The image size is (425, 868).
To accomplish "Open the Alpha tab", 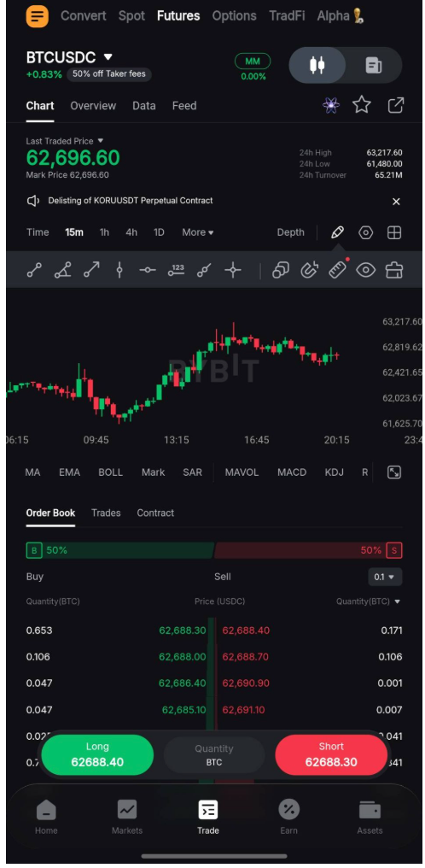I will pyautogui.click(x=341, y=16).
